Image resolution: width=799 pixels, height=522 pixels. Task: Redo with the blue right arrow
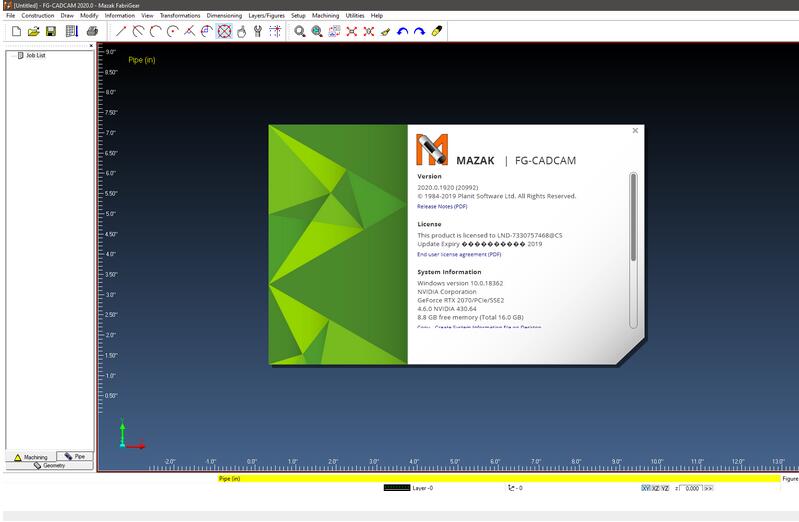(419, 32)
